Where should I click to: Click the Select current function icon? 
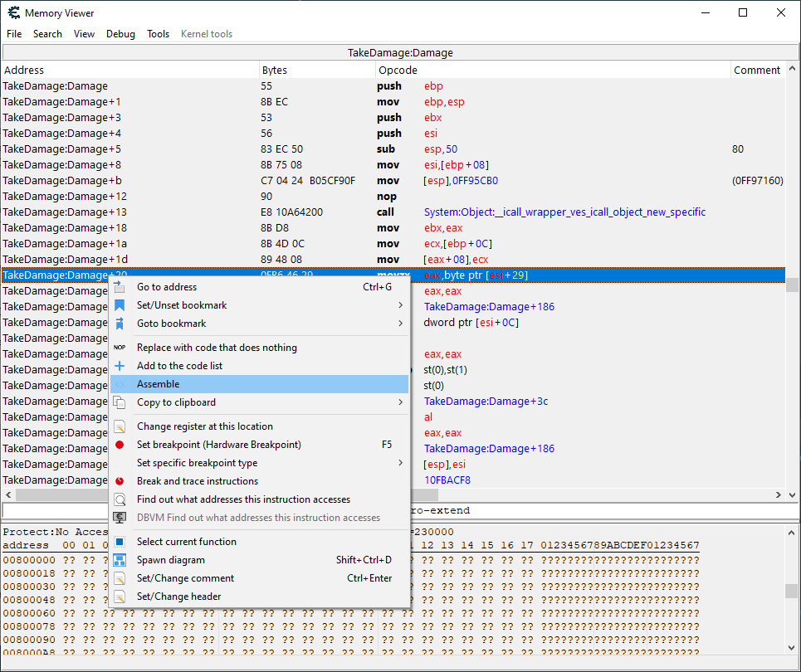tap(120, 542)
